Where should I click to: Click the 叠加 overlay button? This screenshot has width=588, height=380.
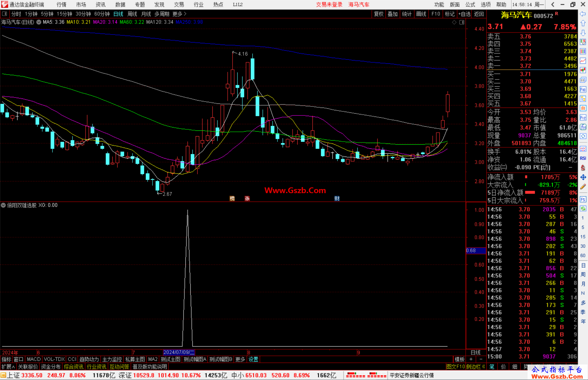tap(393, 14)
